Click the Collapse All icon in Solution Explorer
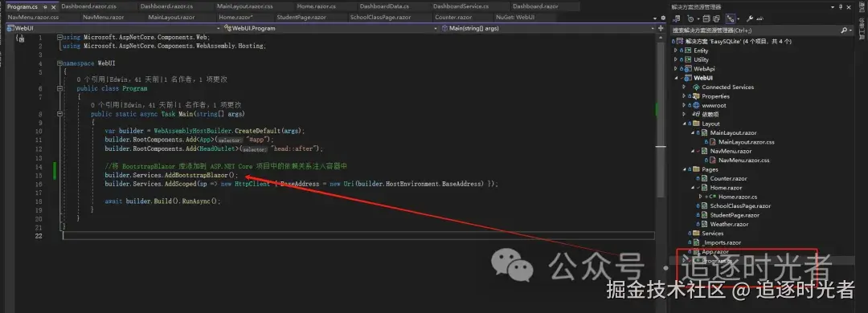 [706, 18]
